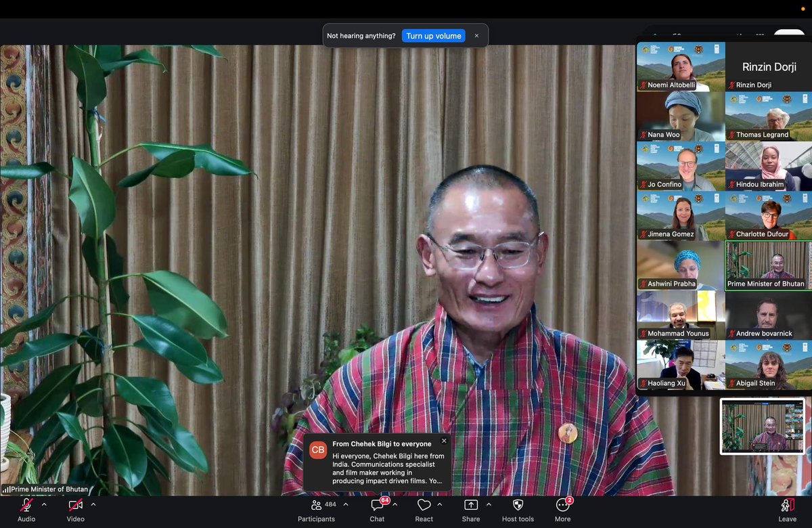Select Jimena Gomez video tile
The width and height of the screenshot is (812, 528).
[x=681, y=216]
